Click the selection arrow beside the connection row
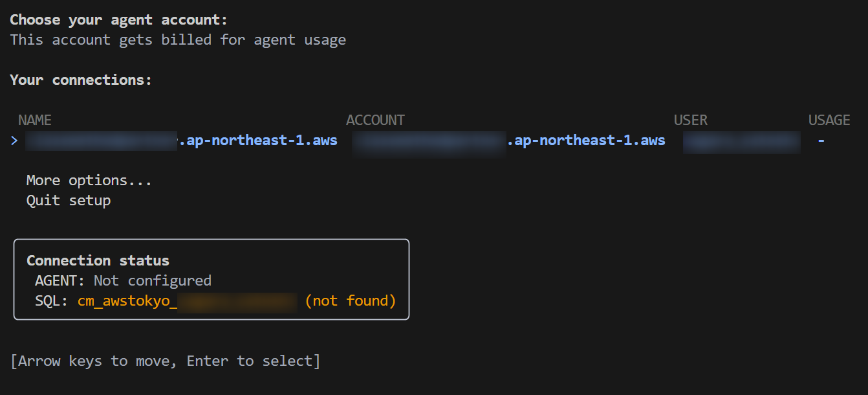 (x=14, y=141)
